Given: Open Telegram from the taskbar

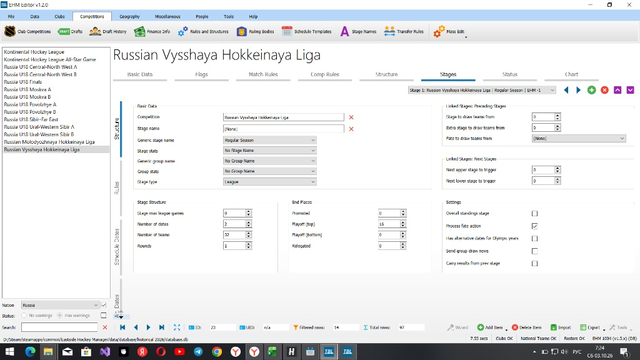Looking at the screenshot, I should coord(198,352).
